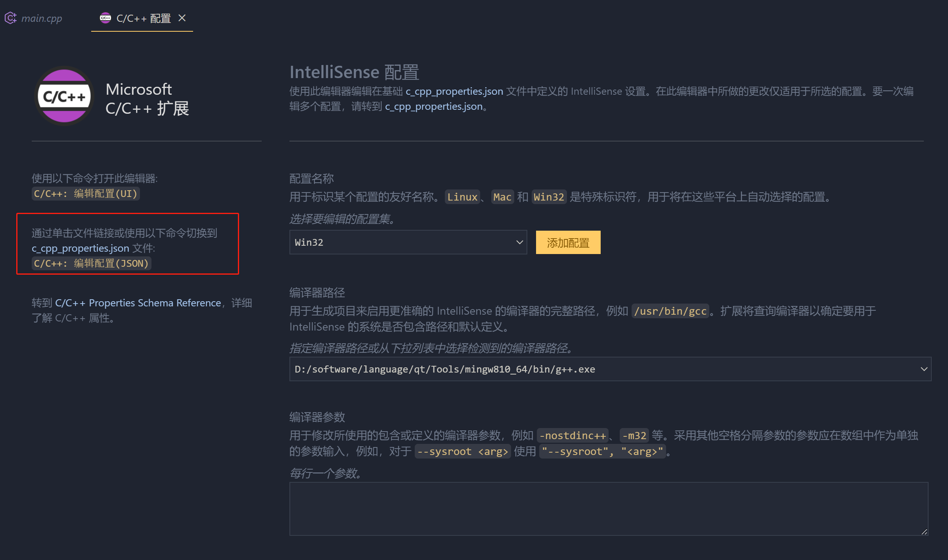Screen dimensions: 948x560
Task: Click the 编译器路径 section label
Action: 317,292
